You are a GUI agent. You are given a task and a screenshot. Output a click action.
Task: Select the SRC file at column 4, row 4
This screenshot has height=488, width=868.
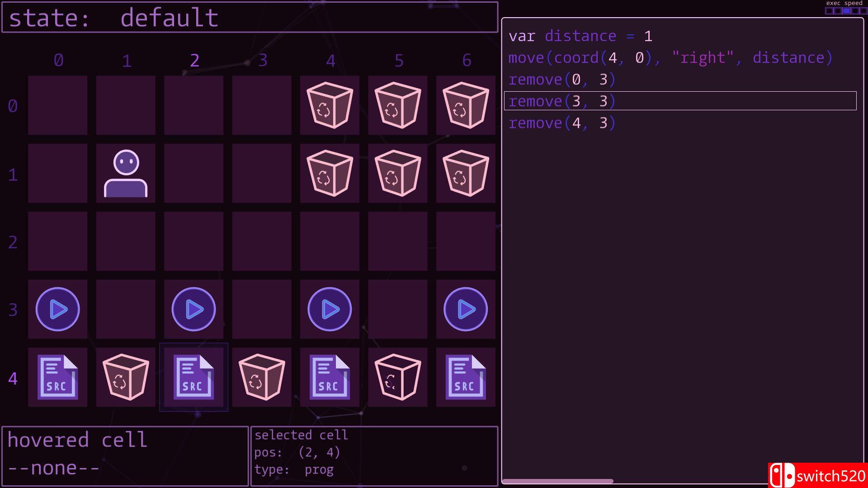[330, 377]
